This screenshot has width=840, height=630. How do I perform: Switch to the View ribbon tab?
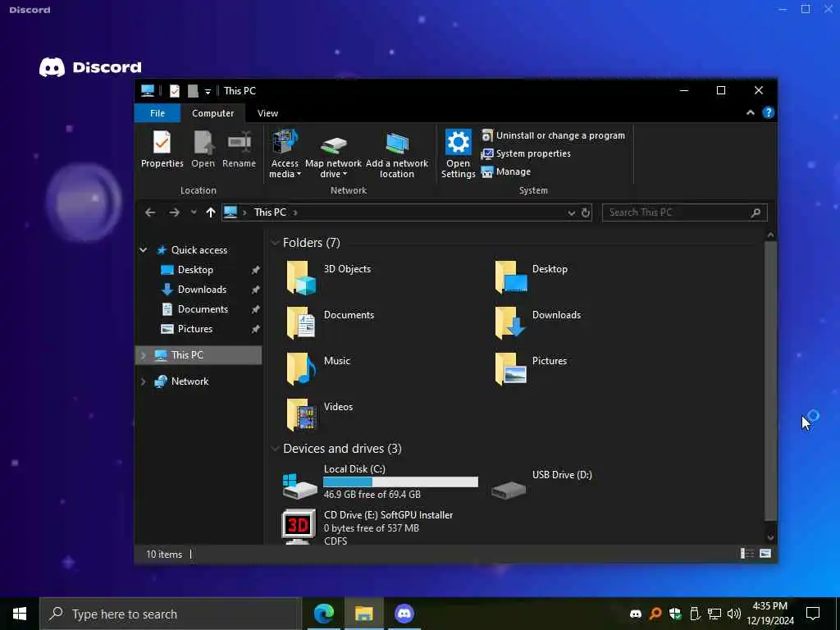[267, 113]
